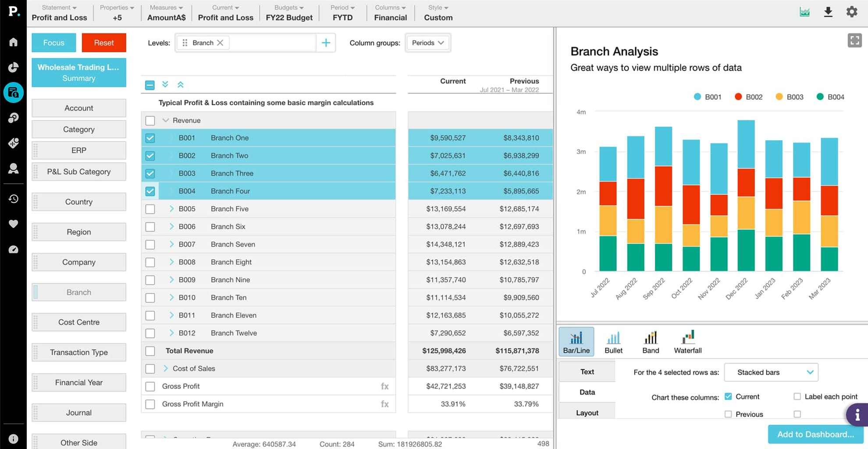
Task: Click the expand all rows double-chevron
Action: pyautogui.click(x=165, y=84)
